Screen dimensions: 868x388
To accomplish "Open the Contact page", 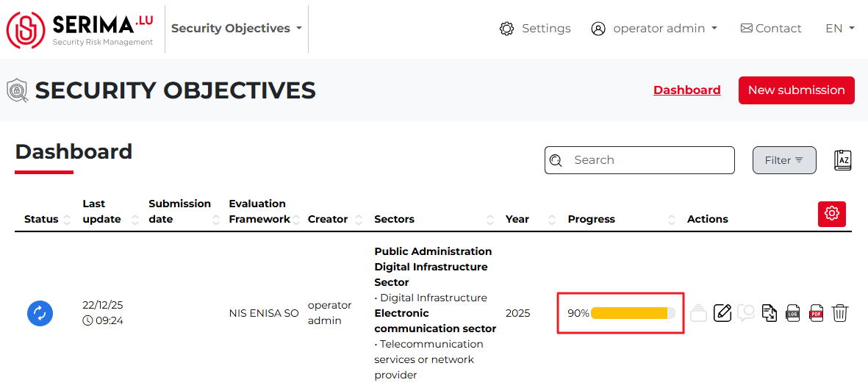I will tap(771, 28).
